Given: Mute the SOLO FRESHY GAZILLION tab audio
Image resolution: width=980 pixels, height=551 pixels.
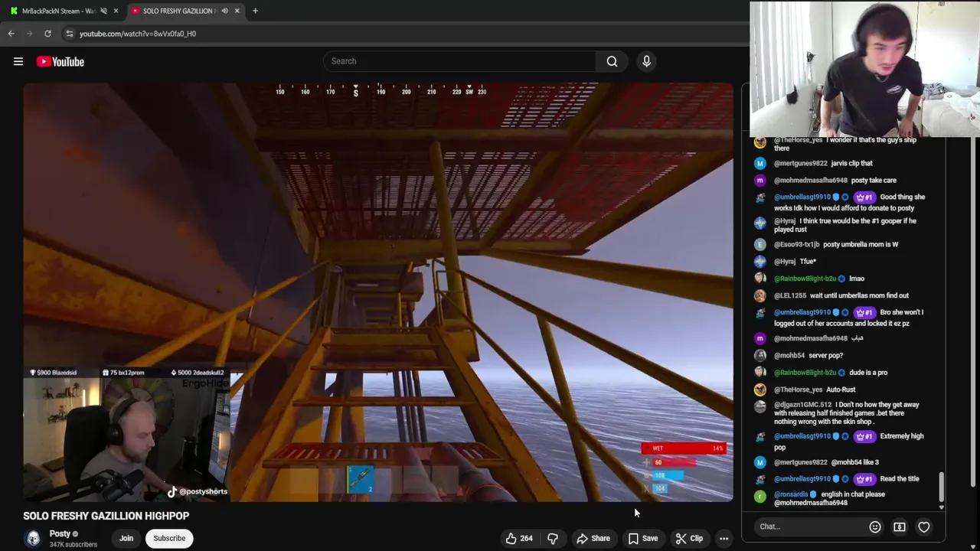Looking at the screenshot, I should tap(224, 11).
